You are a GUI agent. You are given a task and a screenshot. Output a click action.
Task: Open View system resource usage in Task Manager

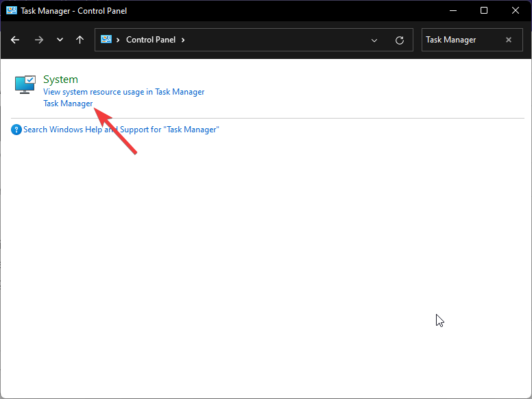click(123, 92)
